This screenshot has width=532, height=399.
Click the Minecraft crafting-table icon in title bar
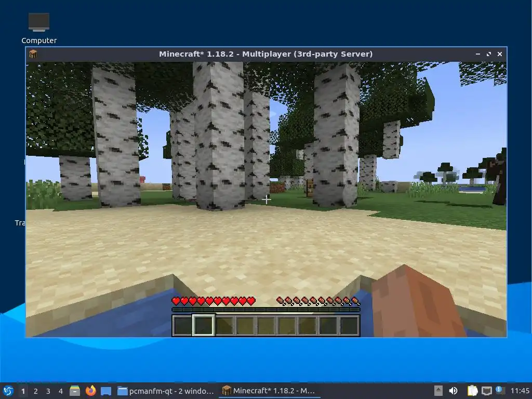(x=33, y=54)
